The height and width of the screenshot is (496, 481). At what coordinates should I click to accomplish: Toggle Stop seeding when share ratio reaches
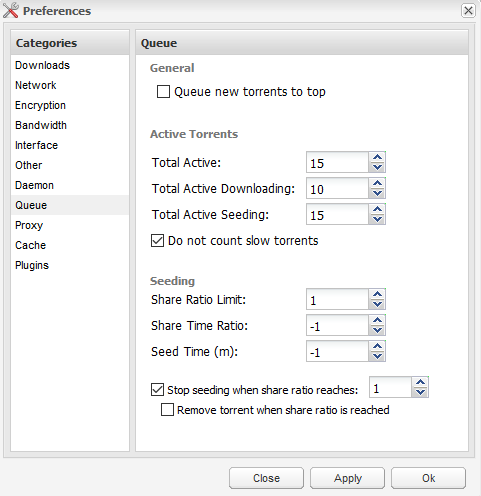(157, 389)
